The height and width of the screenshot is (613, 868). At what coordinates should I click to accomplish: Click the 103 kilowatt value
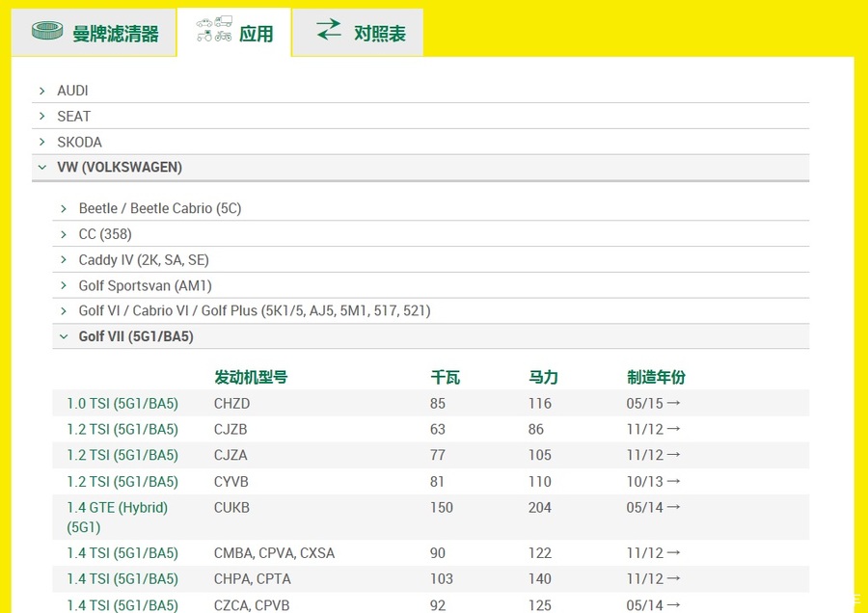click(x=442, y=578)
